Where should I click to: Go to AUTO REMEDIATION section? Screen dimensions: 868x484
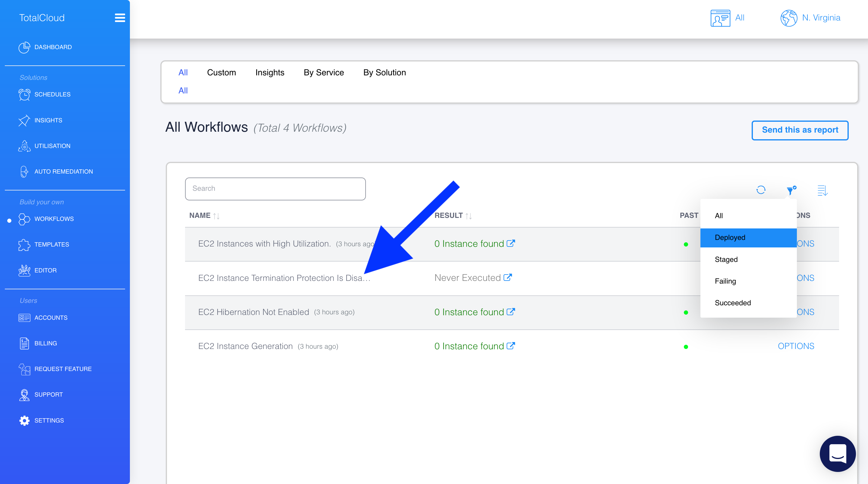pos(63,171)
